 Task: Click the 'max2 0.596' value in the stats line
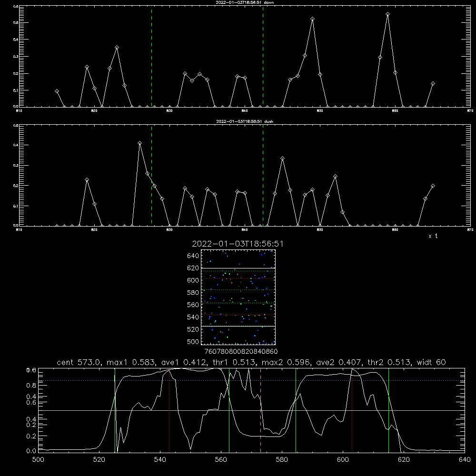[286, 362]
